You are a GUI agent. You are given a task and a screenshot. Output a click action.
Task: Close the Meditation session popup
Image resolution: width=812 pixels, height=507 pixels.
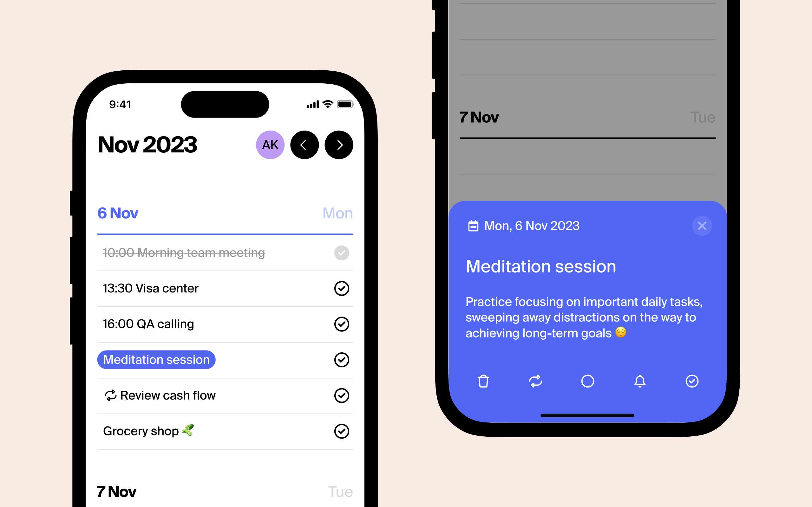[702, 226]
